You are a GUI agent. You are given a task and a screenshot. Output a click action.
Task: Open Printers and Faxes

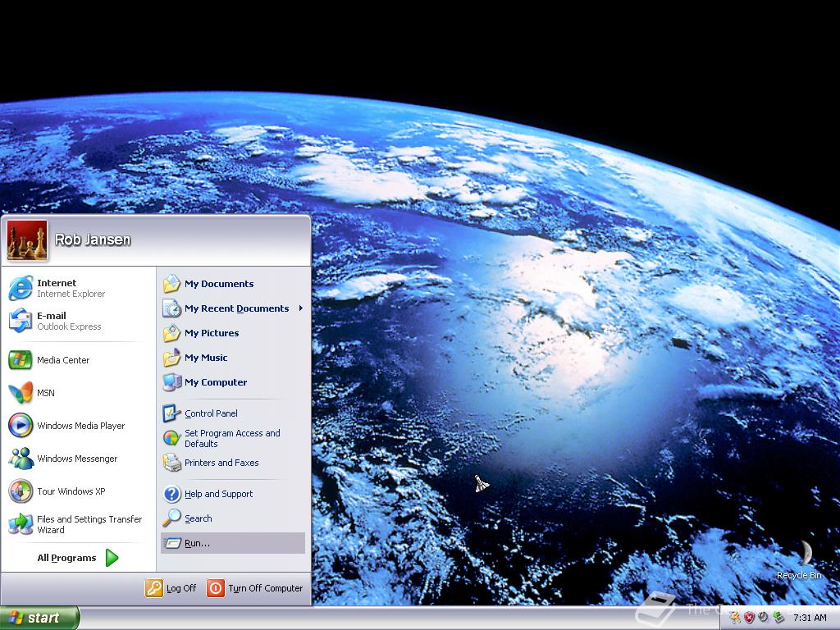click(233, 463)
